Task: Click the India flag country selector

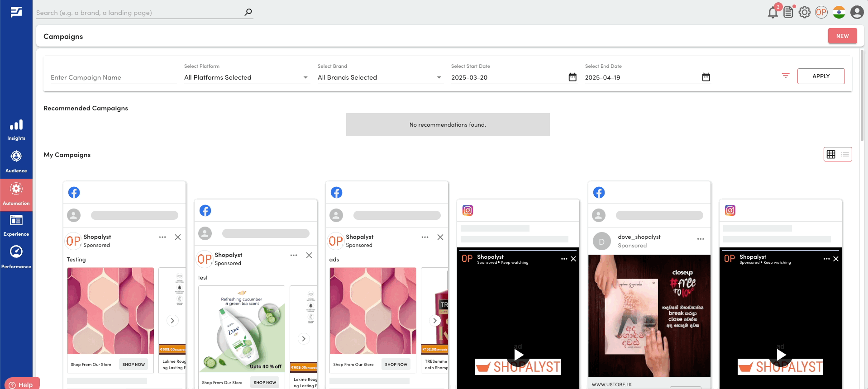Action: coord(839,12)
